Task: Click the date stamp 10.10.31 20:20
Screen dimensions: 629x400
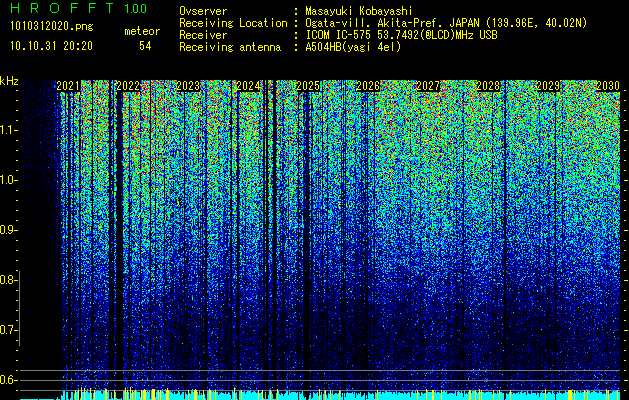Action: tap(51, 46)
